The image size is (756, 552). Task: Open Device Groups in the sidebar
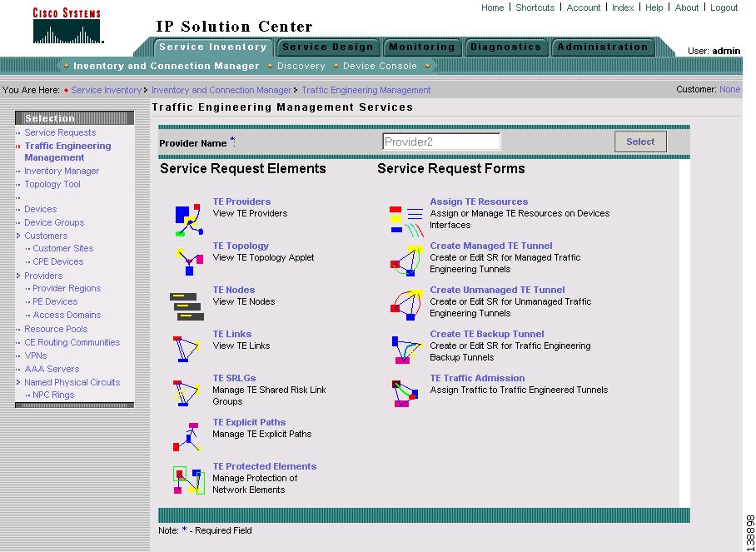pyautogui.click(x=54, y=222)
